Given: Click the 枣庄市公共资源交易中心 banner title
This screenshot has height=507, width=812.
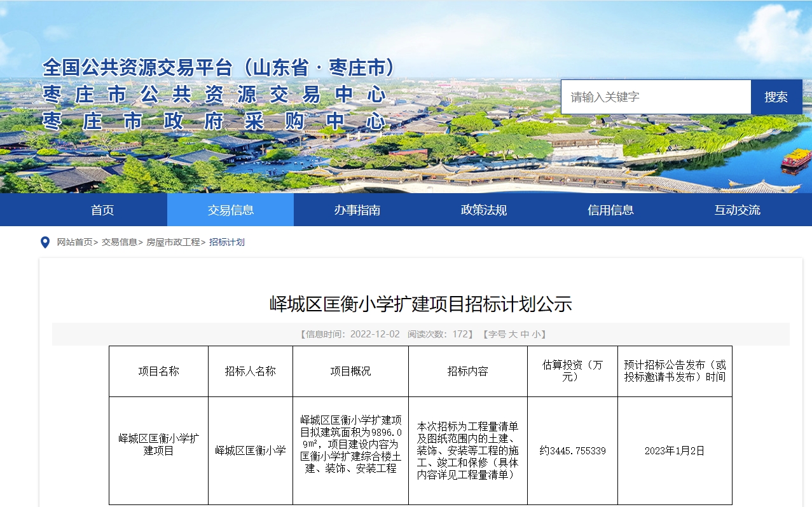Looking at the screenshot, I should 214,95.
